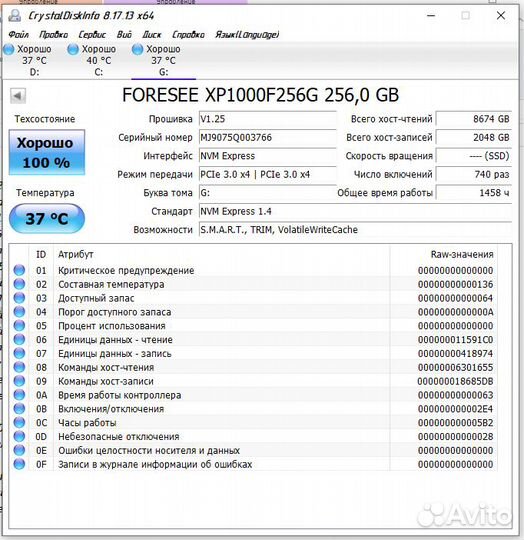Select the Доступный запас row

point(254,298)
